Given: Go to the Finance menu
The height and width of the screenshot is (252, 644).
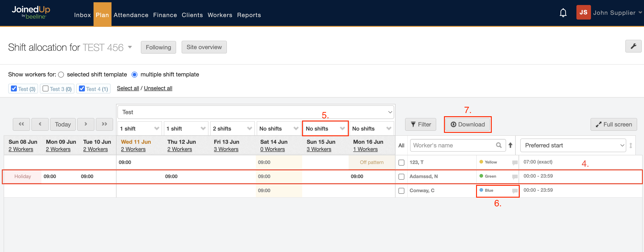Looking at the screenshot, I should point(165,15).
